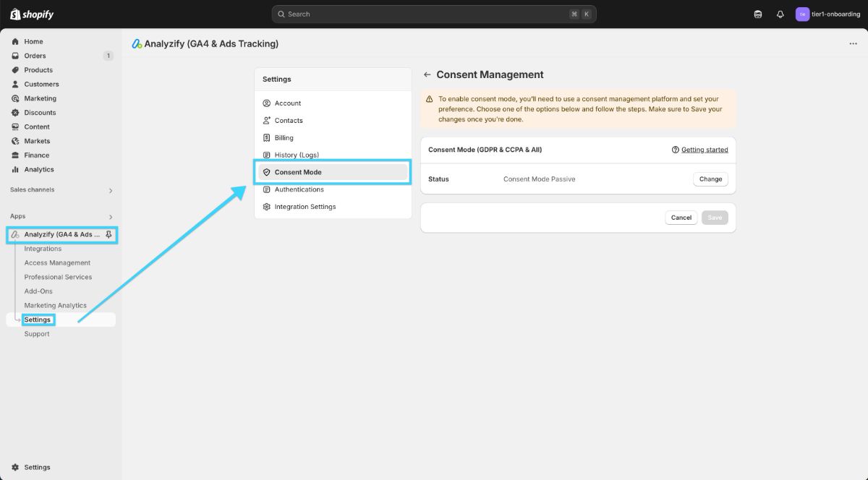Open the Integration Settings menu item
This screenshot has height=480, width=868.
click(333, 207)
